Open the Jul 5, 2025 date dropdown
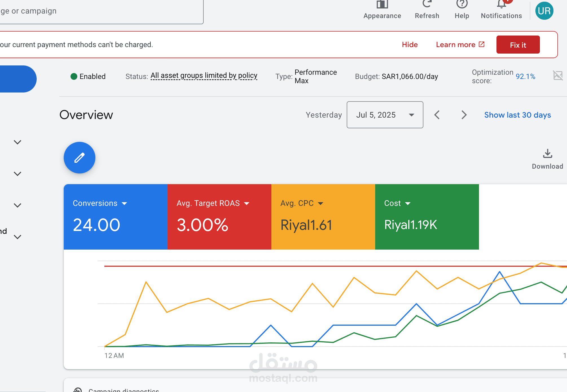Screen dimensions: 567x392 coord(385,115)
